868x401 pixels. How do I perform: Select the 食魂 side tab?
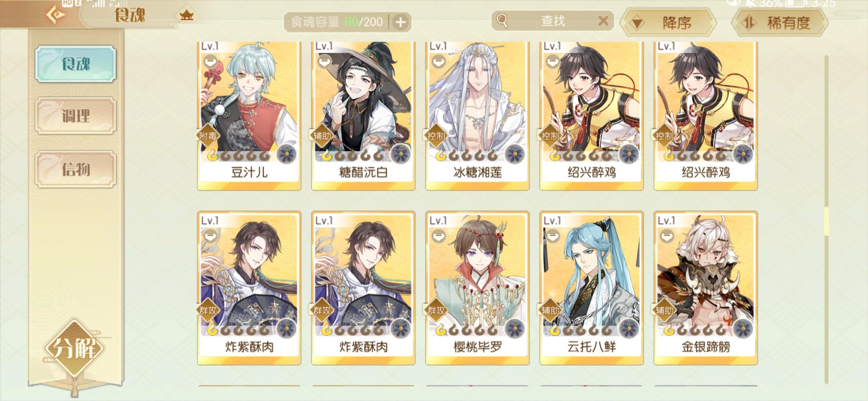(x=76, y=64)
